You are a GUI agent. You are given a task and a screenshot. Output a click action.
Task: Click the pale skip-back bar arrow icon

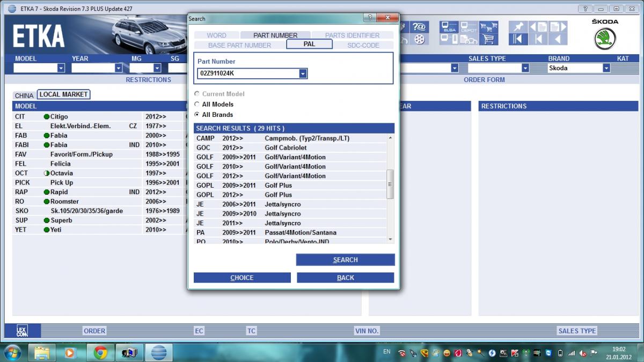tap(538, 39)
